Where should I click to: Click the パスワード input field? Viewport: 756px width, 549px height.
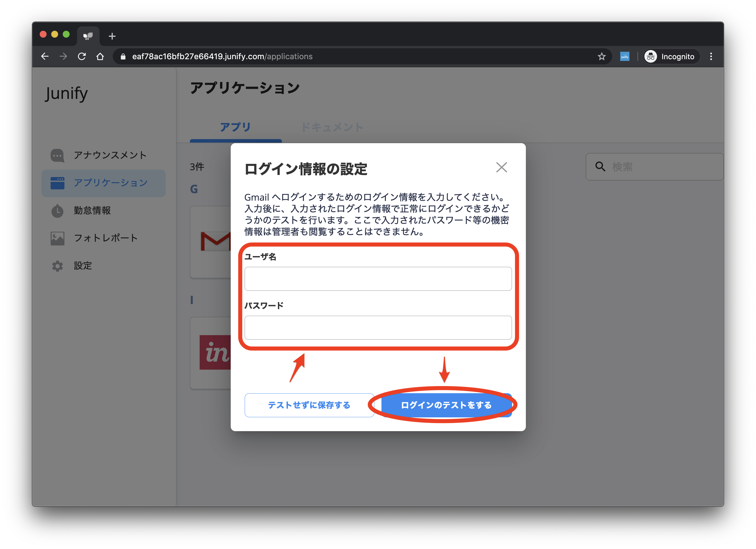(378, 328)
